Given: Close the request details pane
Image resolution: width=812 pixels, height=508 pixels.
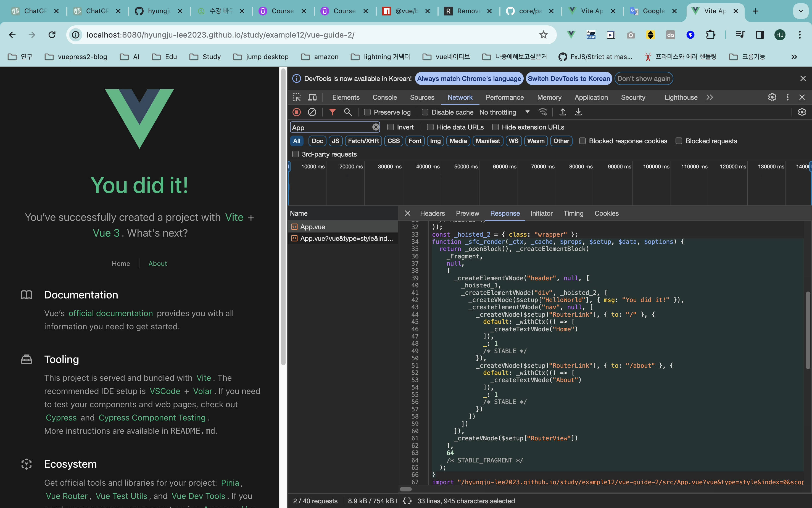Looking at the screenshot, I should click(407, 213).
